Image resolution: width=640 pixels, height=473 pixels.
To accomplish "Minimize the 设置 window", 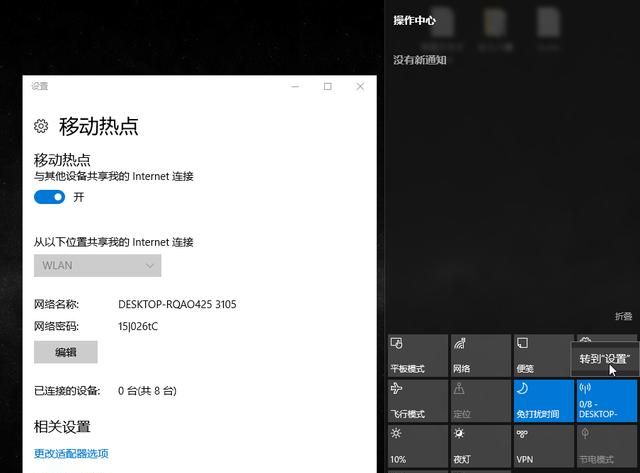I will click(x=295, y=86).
